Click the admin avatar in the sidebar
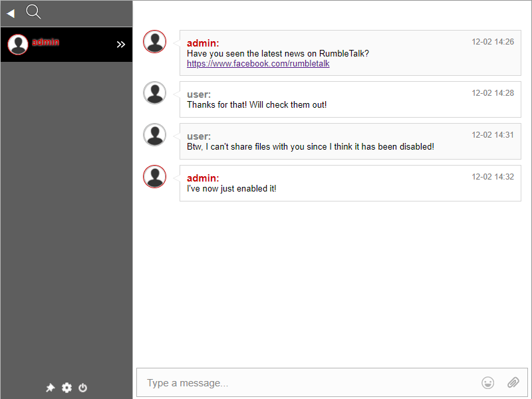 (x=18, y=45)
